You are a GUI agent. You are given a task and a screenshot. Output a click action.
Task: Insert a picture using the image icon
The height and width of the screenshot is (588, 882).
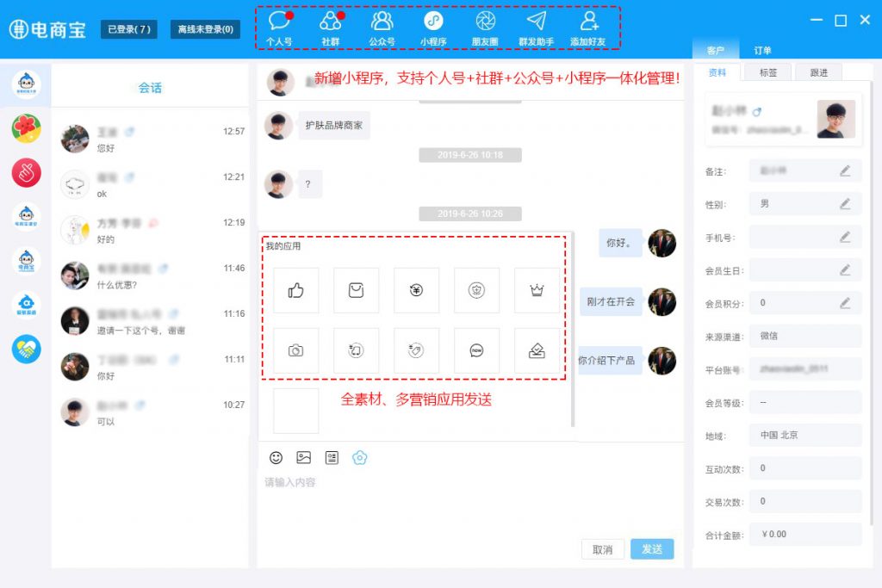coord(304,458)
